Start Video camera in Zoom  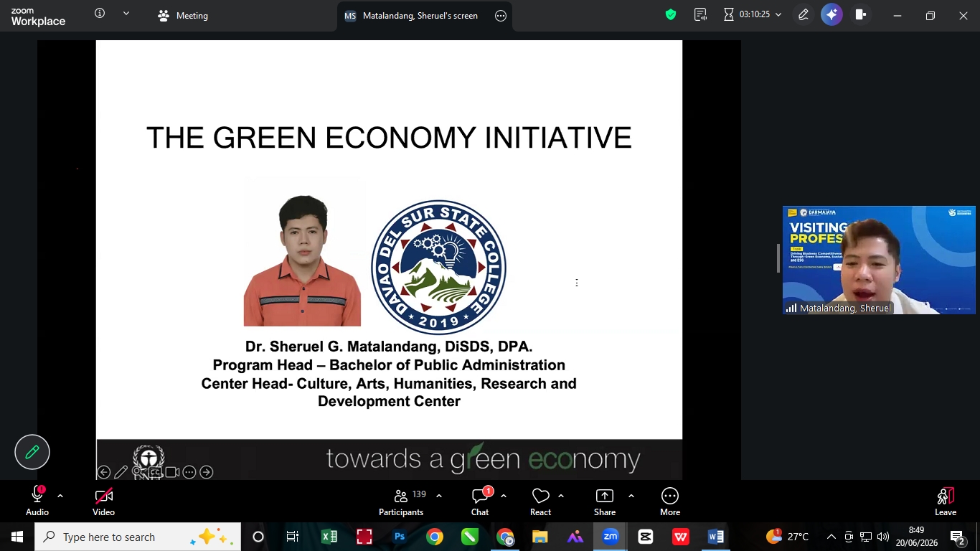(x=103, y=501)
